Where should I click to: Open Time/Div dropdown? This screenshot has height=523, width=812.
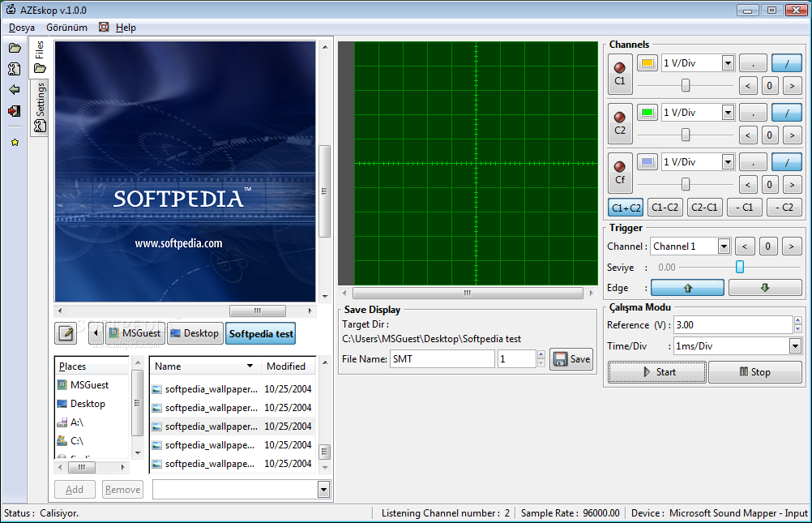click(x=796, y=346)
